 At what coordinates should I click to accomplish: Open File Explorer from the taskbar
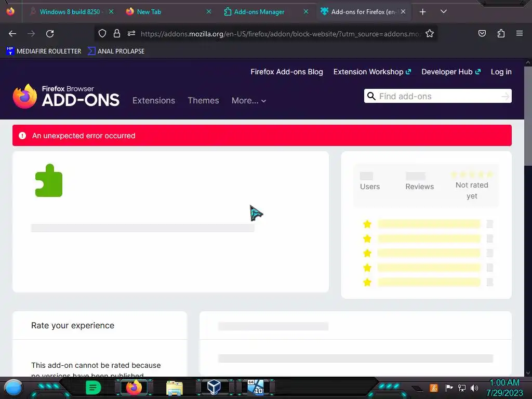pos(175,388)
